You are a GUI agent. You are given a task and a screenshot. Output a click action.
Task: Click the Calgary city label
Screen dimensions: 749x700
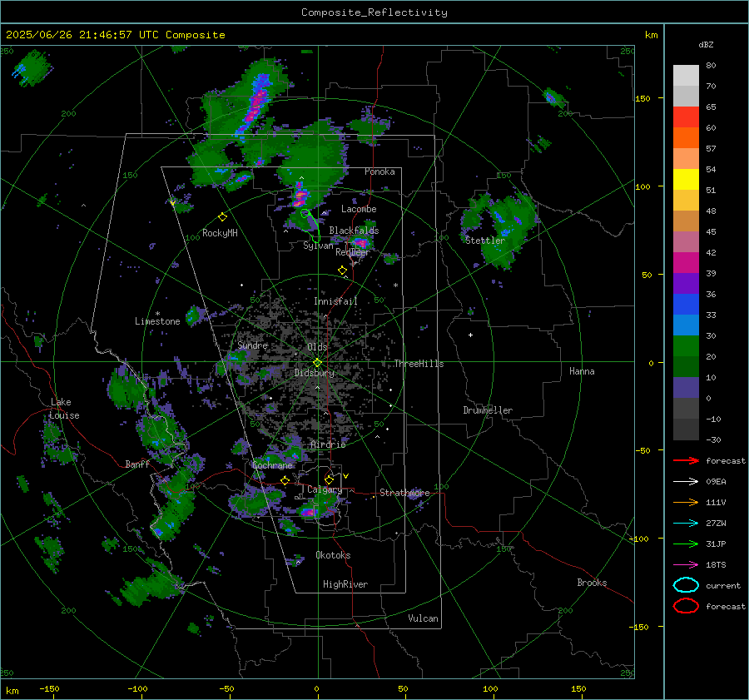click(x=325, y=489)
